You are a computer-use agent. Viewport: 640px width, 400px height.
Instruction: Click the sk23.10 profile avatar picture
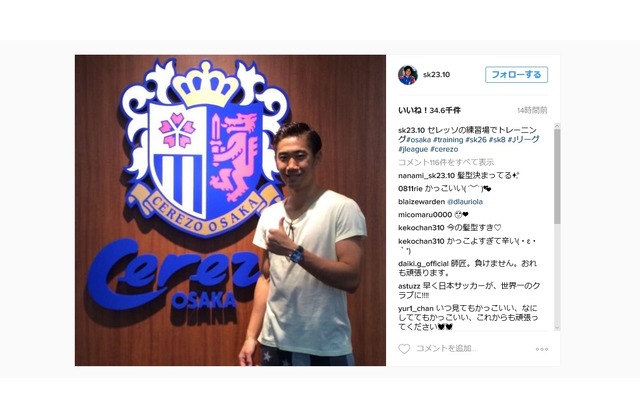pos(408,75)
